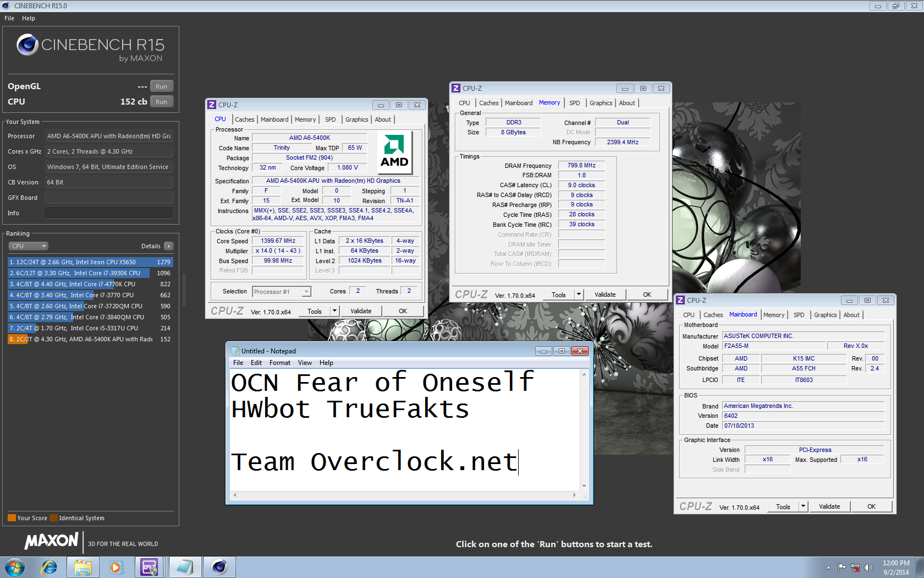Open Processor #1 selection dropdown
The height and width of the screenshot is (578, 924).
(282, 292)
